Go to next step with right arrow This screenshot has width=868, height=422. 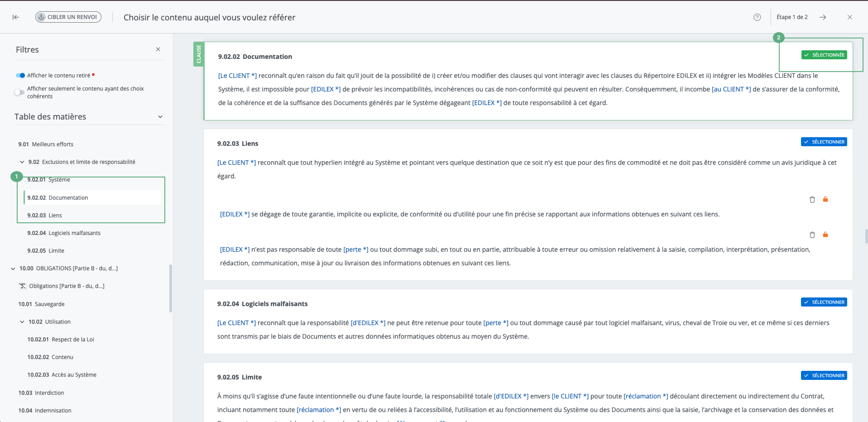pos(822,17)
